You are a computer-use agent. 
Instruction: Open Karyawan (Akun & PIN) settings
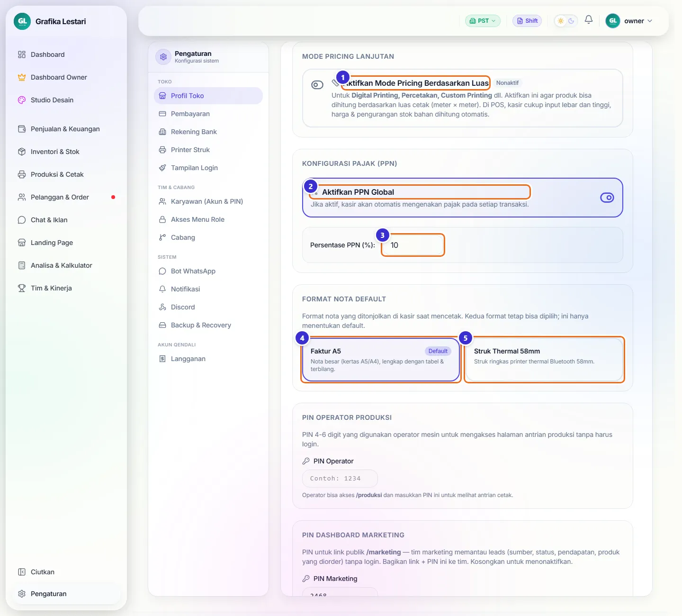coord(208,201)
